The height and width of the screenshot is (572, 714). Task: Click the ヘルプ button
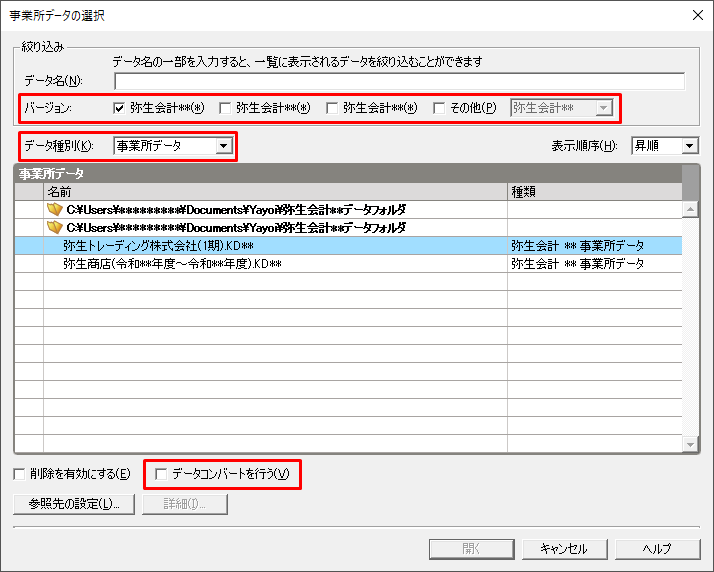tap(658, 549)
